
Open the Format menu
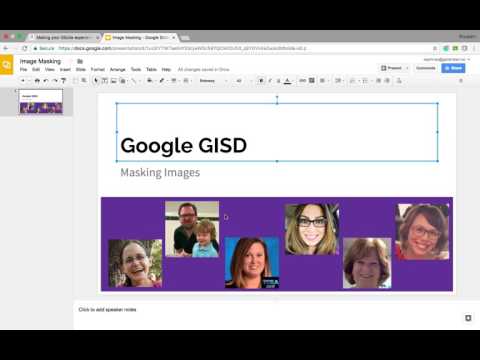[98, 69]
